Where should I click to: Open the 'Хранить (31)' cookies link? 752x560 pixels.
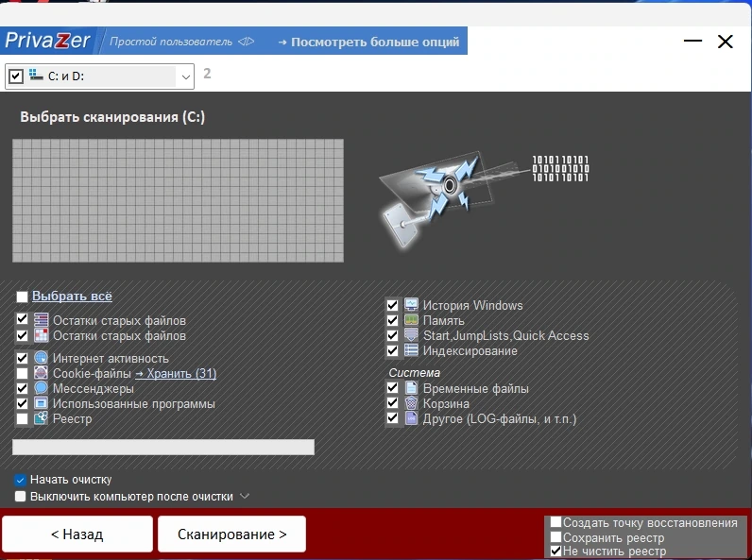click(176, 373)
